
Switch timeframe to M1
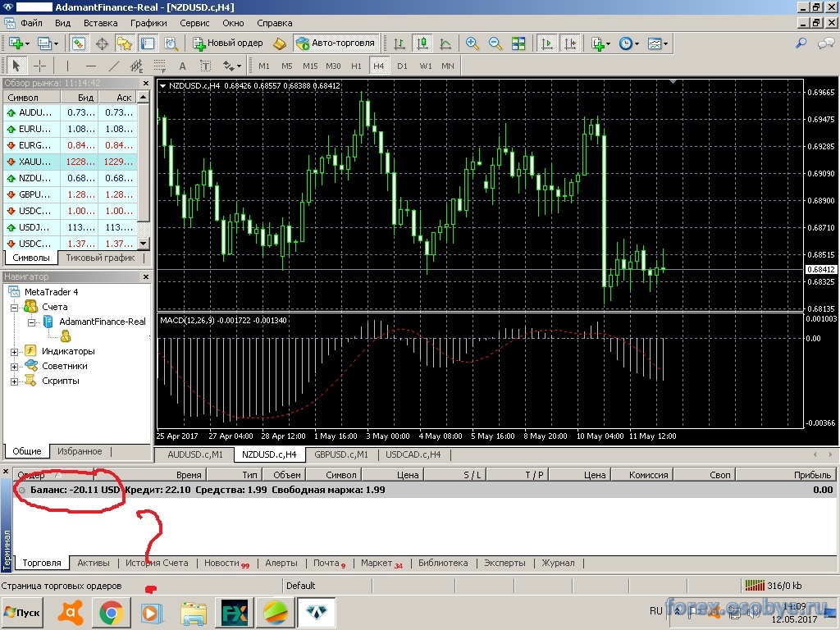tap(264, 66)
